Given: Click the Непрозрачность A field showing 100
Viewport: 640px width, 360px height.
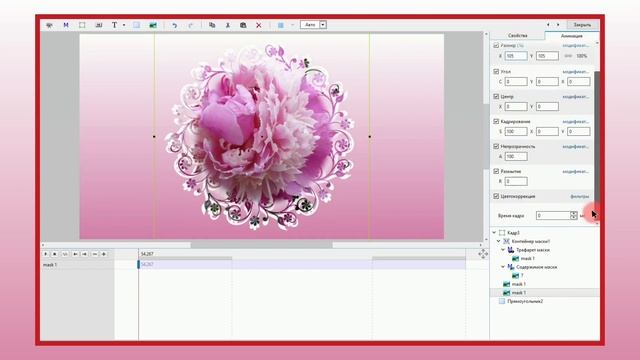Looking at the screenshot, I should [516, 156].
